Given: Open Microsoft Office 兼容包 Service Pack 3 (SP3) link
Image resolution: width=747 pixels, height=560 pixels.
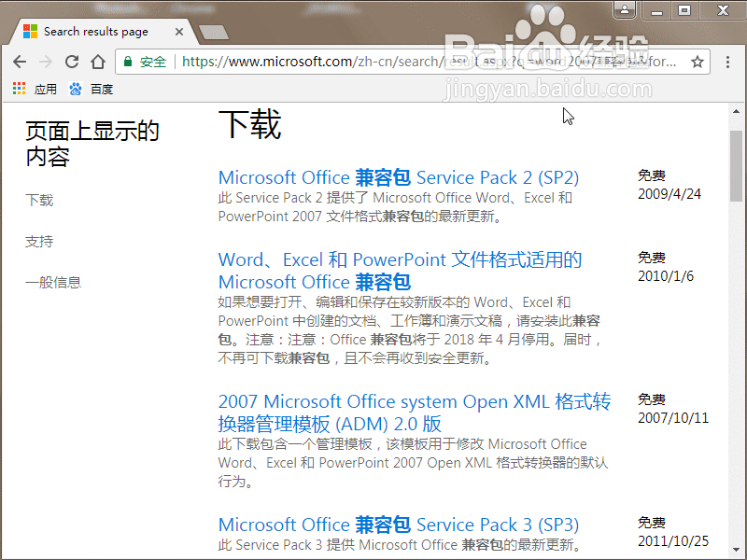Looking at the screenshot, I should tap(399, 525).
